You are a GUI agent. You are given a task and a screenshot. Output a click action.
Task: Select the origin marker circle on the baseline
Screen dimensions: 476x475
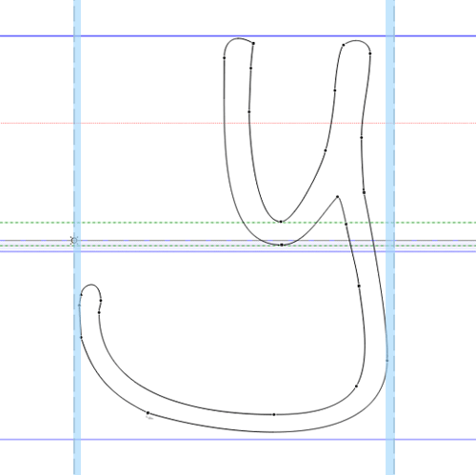click(74, 241)
